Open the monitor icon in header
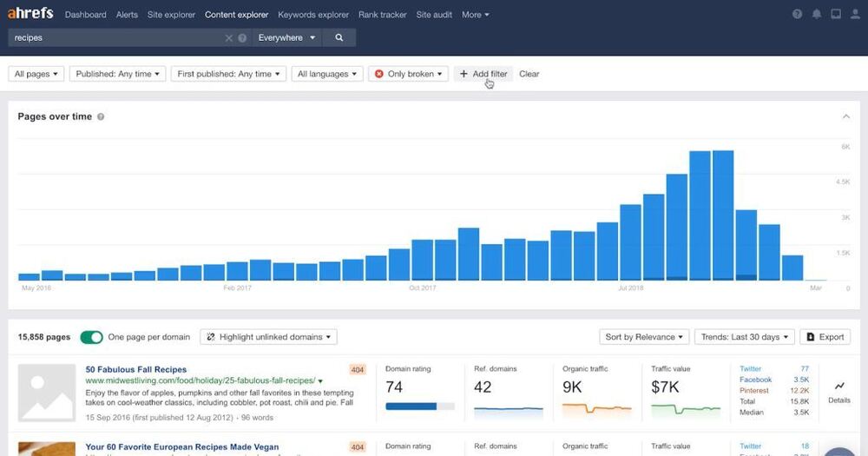Screen dimensions: 868x456 pos(836,15)
